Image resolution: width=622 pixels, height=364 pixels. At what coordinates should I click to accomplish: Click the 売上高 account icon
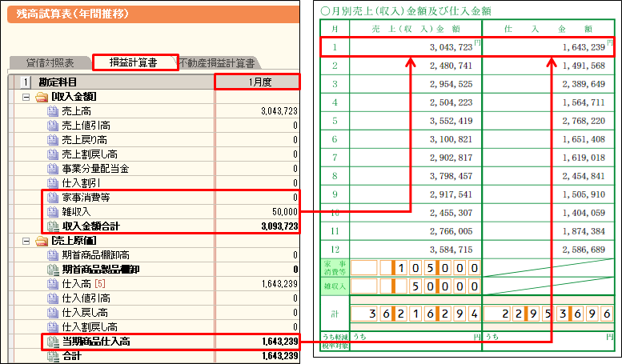tap(53, 111)
